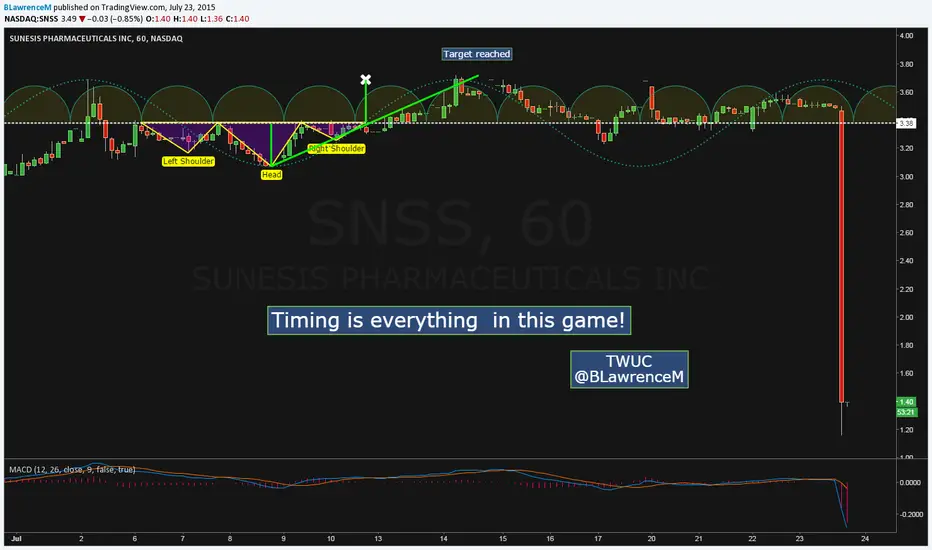The width and height of the screenshot is (932, 550).
Task: Click the 0.0000 MACD axis value
Action: click(x=910, y=482)
